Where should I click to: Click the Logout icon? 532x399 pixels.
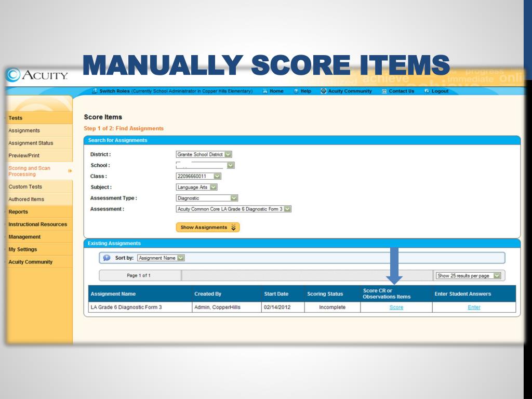pyautogui.click(x=427, y=91)
